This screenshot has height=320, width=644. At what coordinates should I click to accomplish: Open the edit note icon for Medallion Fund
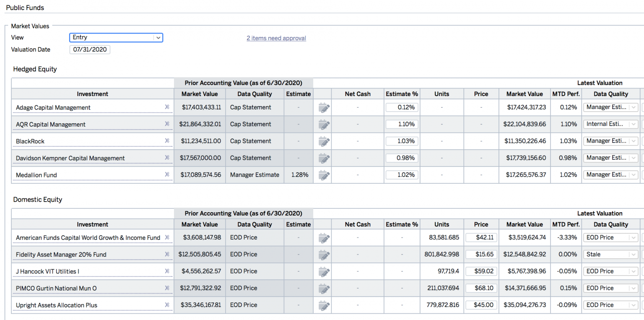click(x=324, y=175)
